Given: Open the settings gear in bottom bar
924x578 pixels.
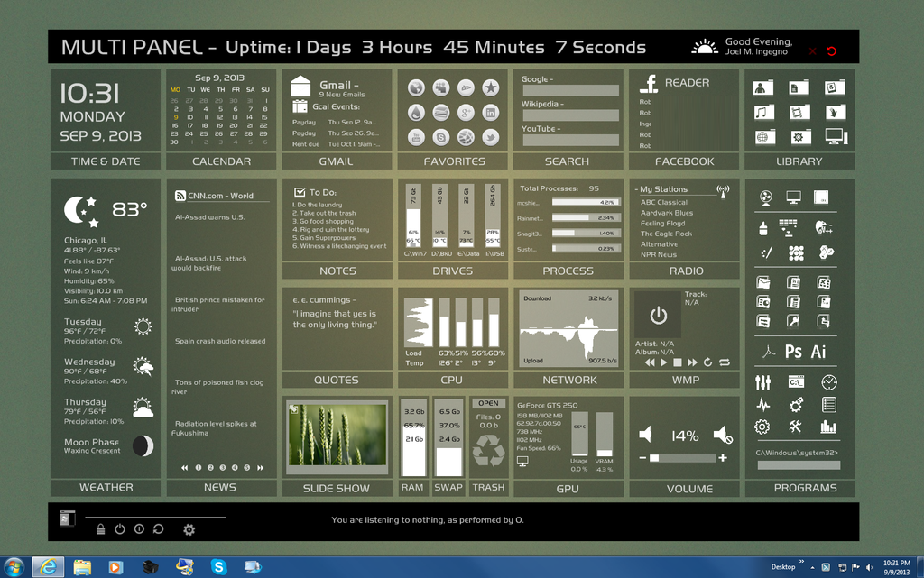Looking at the screenshot, I should pyautogui.click(x=189, y=529).
